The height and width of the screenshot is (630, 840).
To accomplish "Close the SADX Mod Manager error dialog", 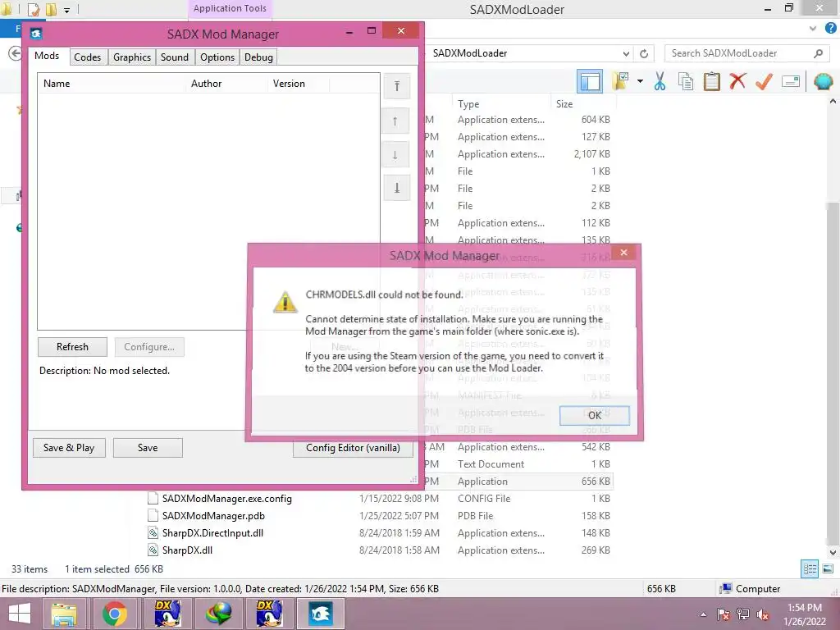I will tap(623, 253).
